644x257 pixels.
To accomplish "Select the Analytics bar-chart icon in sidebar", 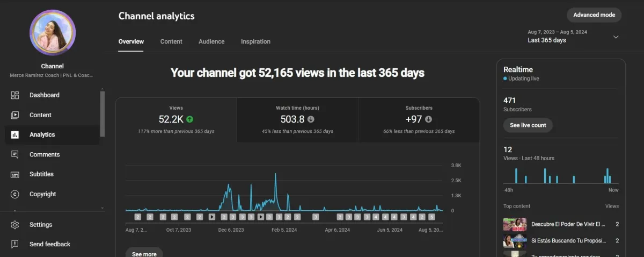I will coord(15,135).
